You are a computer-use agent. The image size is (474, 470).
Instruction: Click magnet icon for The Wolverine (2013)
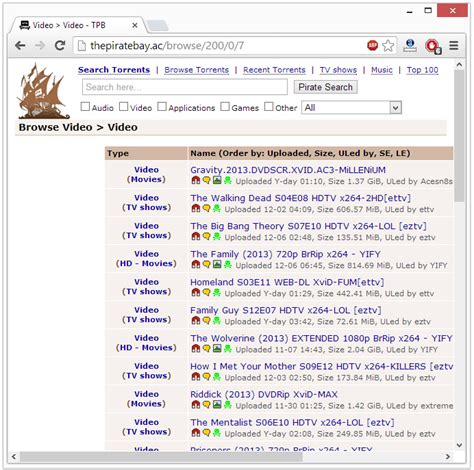[x=196, y=349]
